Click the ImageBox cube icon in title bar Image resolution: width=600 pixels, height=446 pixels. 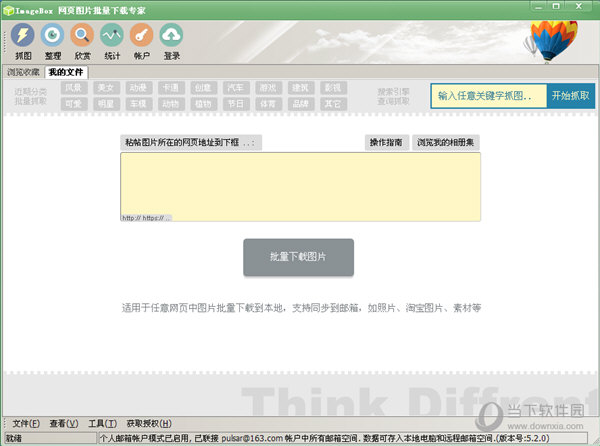tap(8, 10)
